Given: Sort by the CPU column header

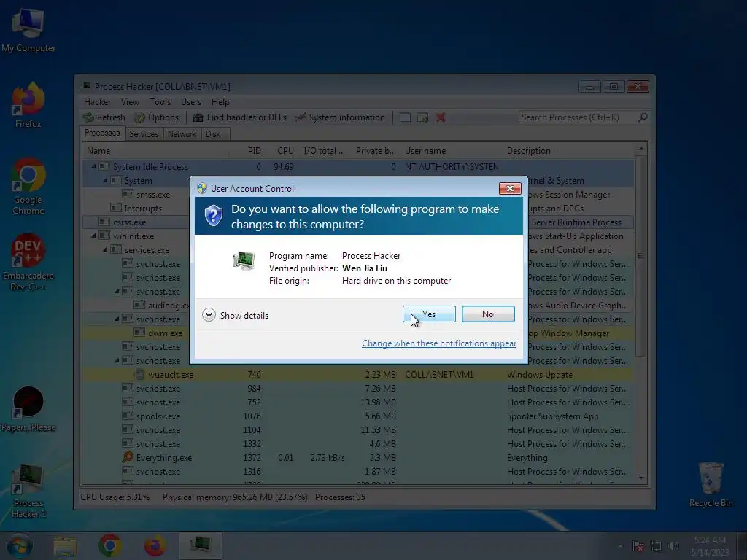Looking at the screenshot, I should 281,151.
